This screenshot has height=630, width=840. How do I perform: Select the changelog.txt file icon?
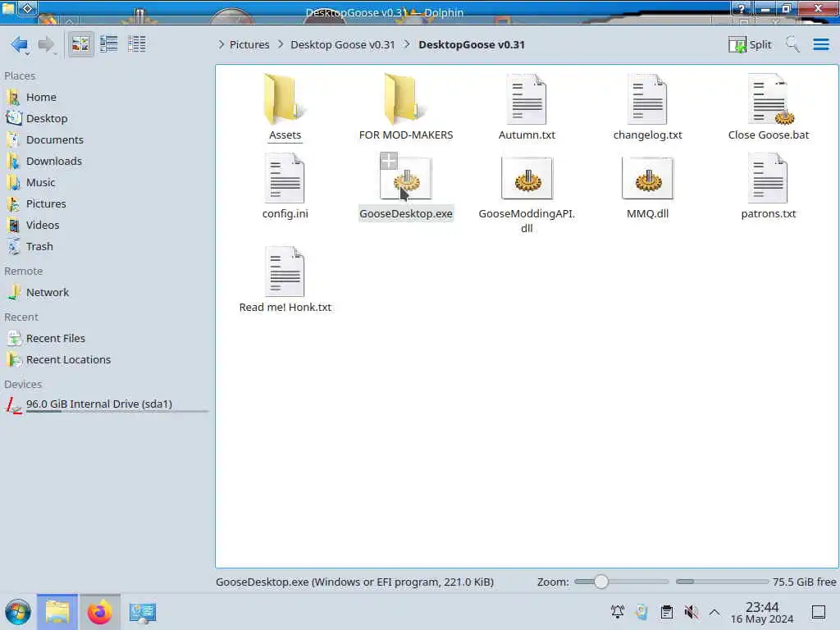click(x=648, y=99)
